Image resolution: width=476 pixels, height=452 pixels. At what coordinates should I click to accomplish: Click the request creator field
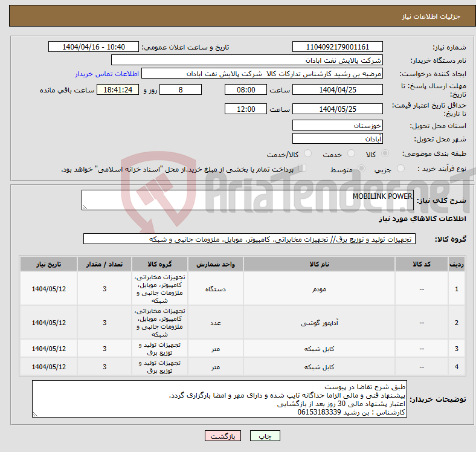(262, 74)
